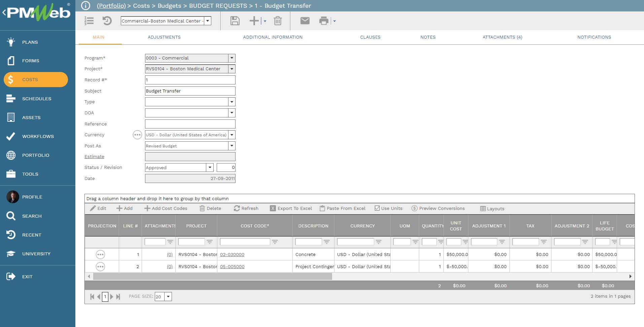Open cost code link 02-030000
The width and height of the screenshot is (644, 327).
pyautogui.click(x=232, y=255)
